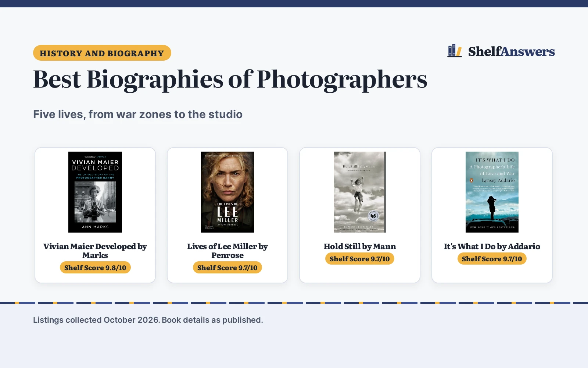The width and height of the screenshot is (588, 368).
Task: Open The Lives of Lee Miller cover
Action: coord(227,192)
